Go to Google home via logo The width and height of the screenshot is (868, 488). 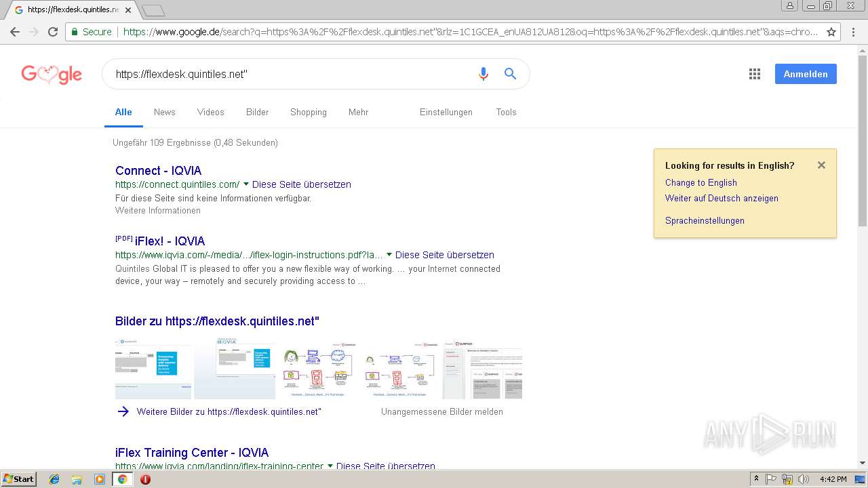(x=52, y=74)
